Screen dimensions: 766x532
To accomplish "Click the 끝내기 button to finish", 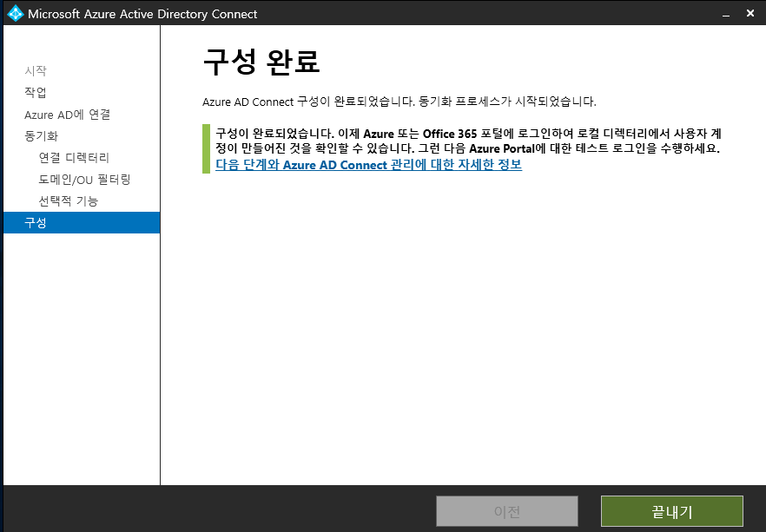I will 671,511.
